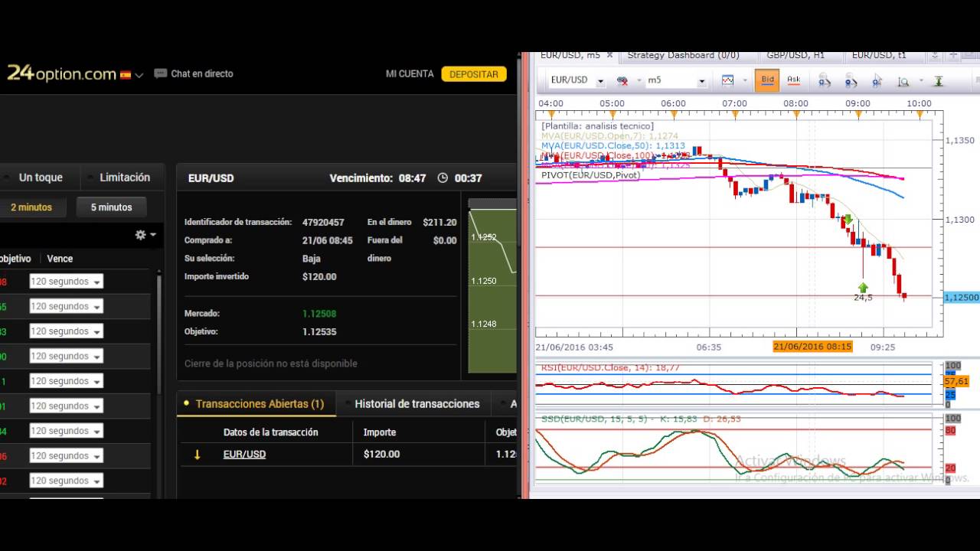980x551 pixels.
Task: Click the Chat en directo speech bubble icon
Action: point(160,74)
